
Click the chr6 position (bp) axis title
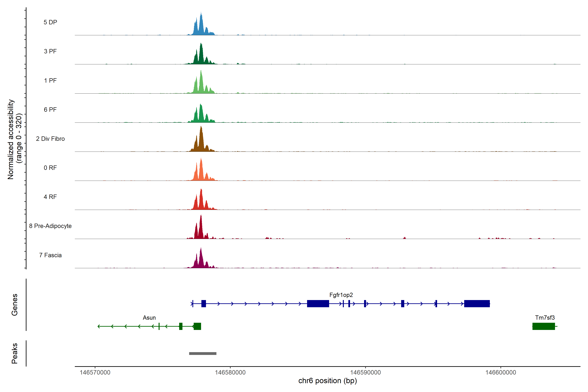click(x=327, y=381)
